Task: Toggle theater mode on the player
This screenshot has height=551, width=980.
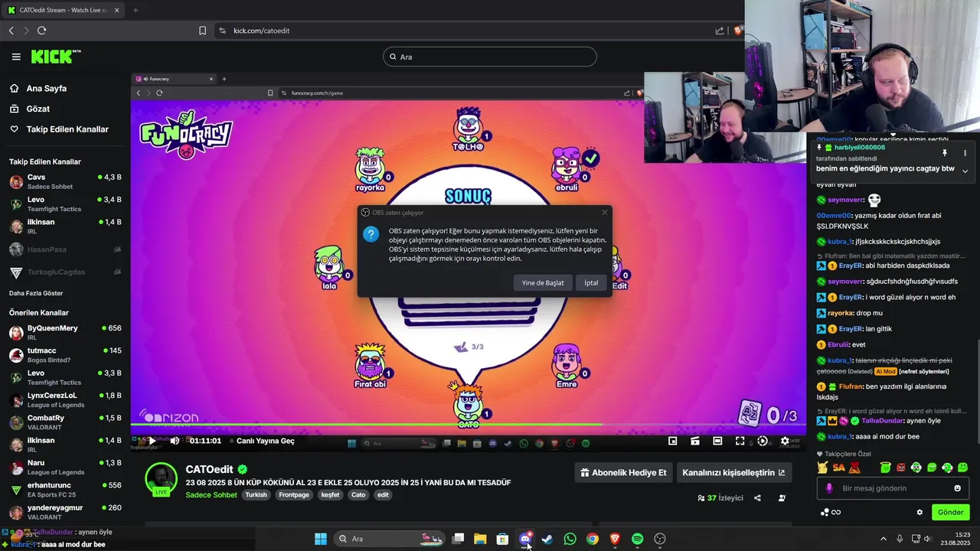Action: coord(717,441)
